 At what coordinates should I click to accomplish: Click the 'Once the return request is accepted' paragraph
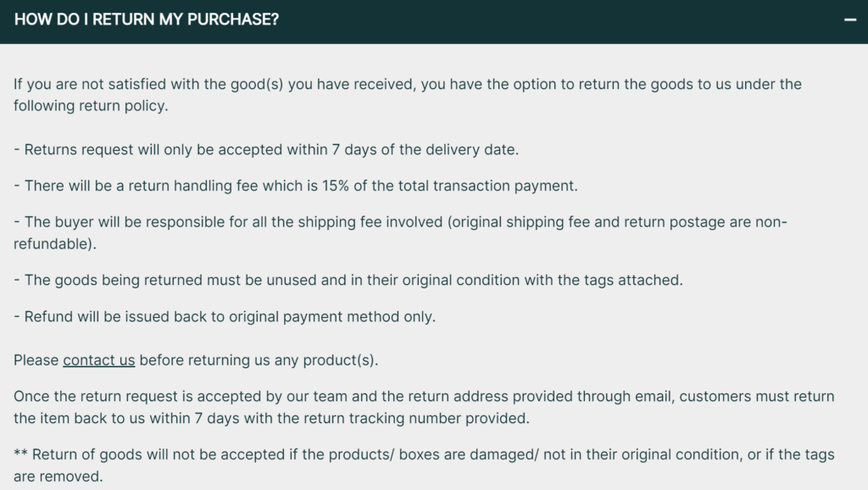click(424, 407)
